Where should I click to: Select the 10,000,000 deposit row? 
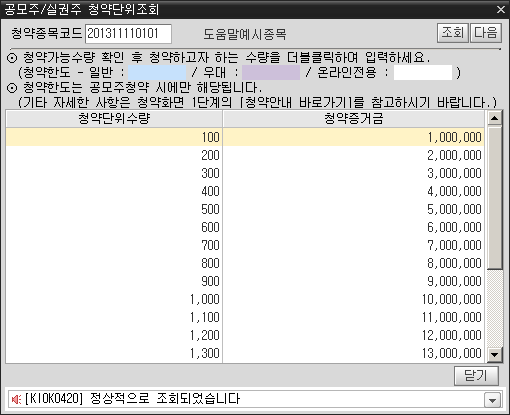pos(245,299)
